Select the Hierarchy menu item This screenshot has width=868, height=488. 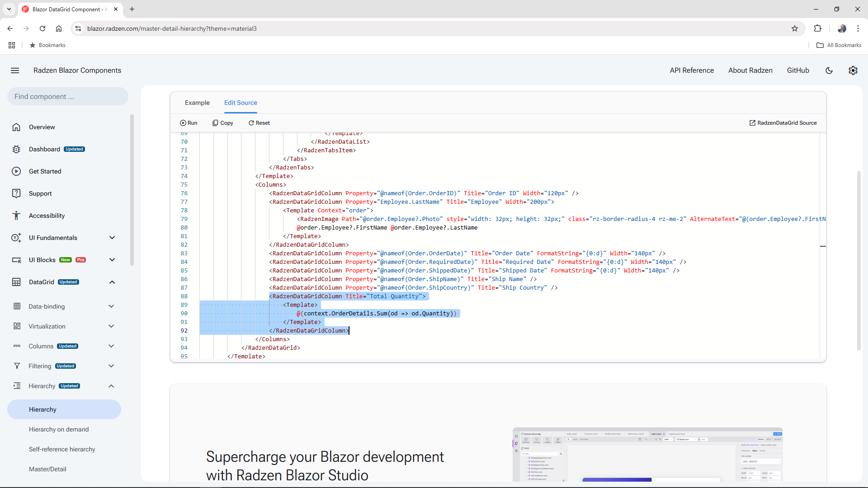64,409
